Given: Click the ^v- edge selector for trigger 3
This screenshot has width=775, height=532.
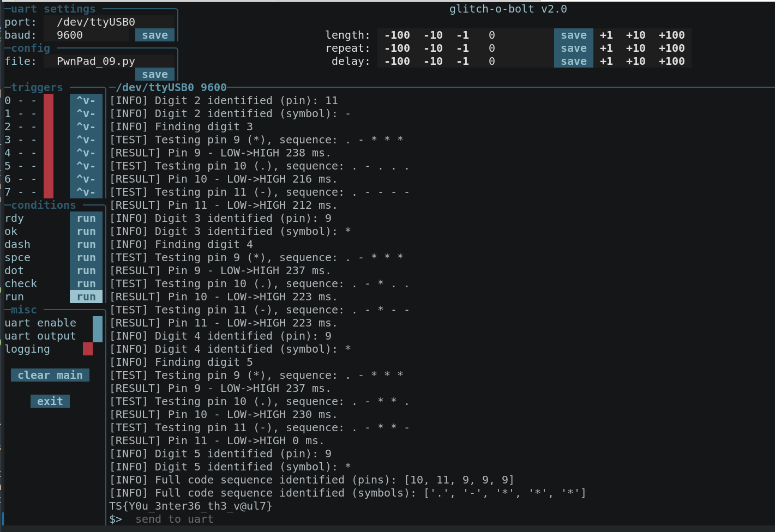Looking at the screenshot, I should pyautogui.click(x=86, y=140).
